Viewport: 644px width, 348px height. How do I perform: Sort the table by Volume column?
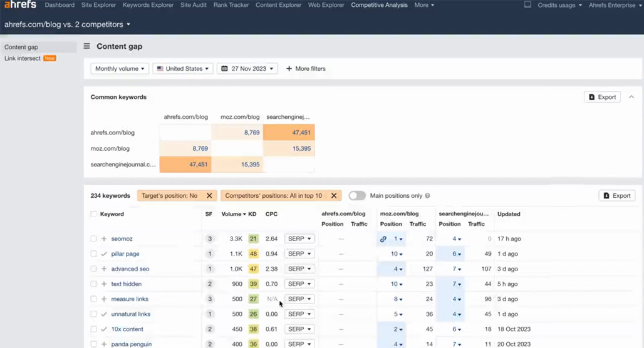click(x=233, y=214)
